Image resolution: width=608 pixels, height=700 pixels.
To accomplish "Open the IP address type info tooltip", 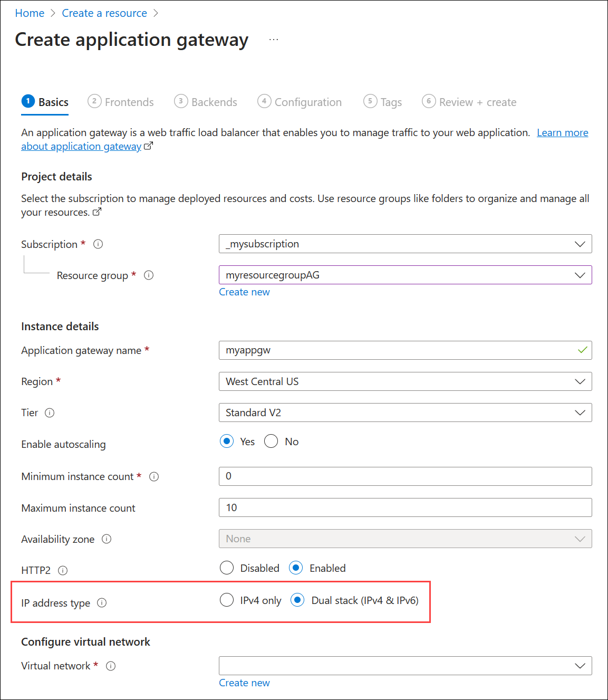I will pyautogui.click(x=102, y=602).
